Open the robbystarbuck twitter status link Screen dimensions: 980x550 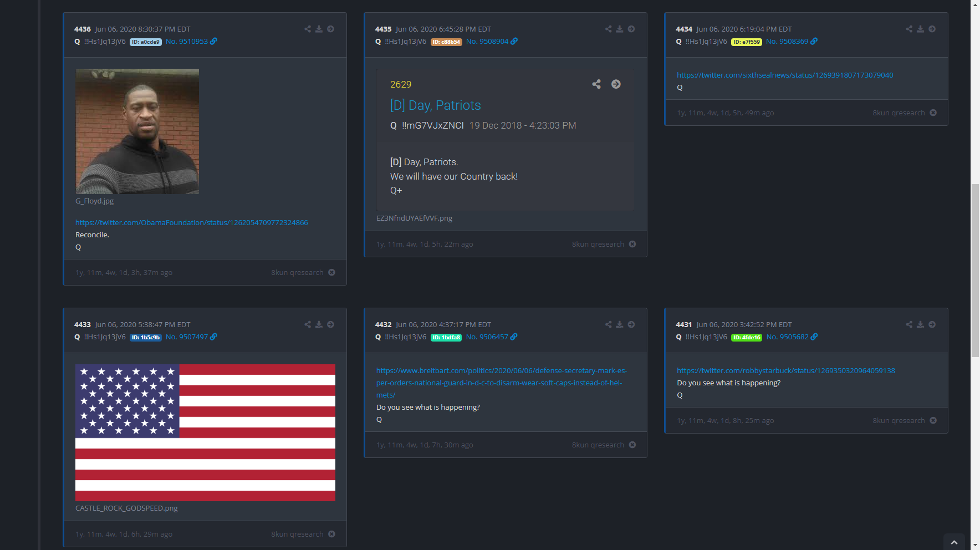click(785, 370)
